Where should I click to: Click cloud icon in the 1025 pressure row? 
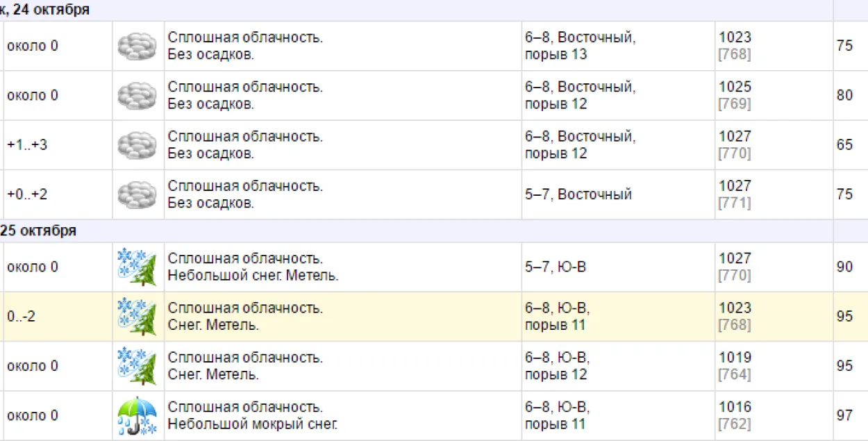click(x=137, y=96)
